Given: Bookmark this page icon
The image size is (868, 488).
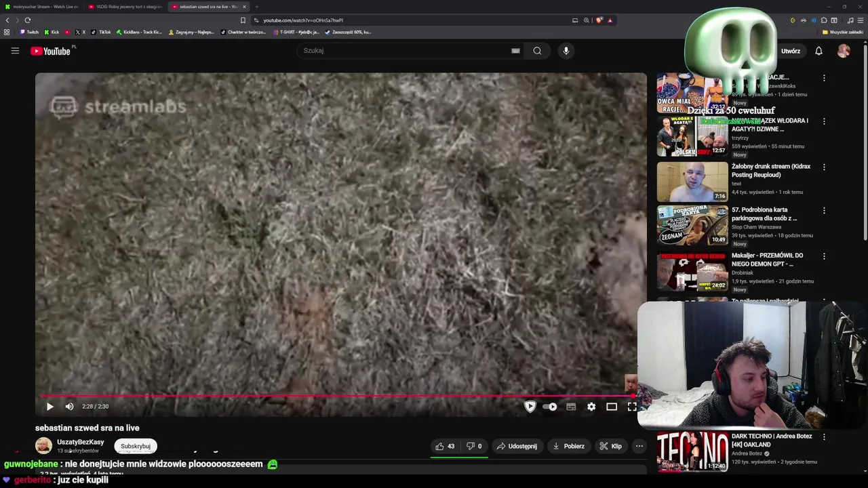Looking at the screenshot, I should (243, 20).
